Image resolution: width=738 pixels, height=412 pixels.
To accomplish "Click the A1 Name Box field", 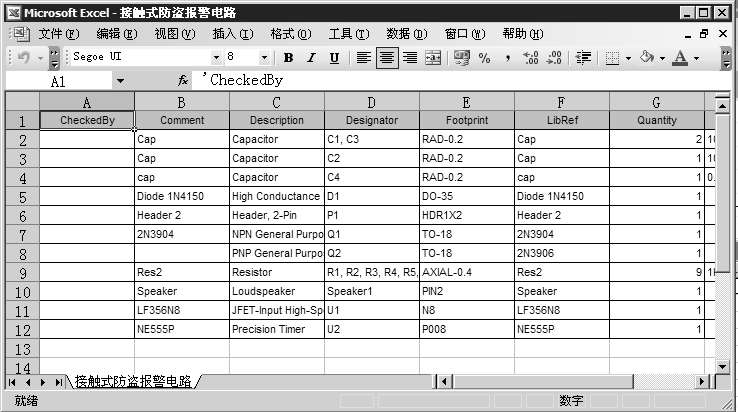I will tap(58, 81).
